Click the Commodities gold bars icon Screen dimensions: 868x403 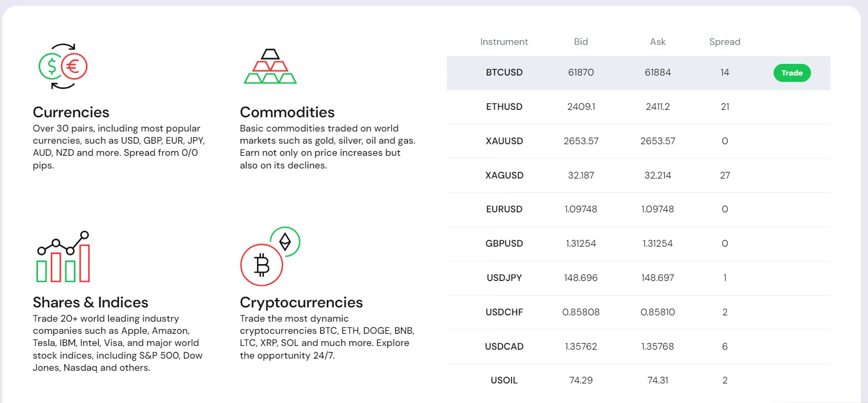tap(270, 67)
